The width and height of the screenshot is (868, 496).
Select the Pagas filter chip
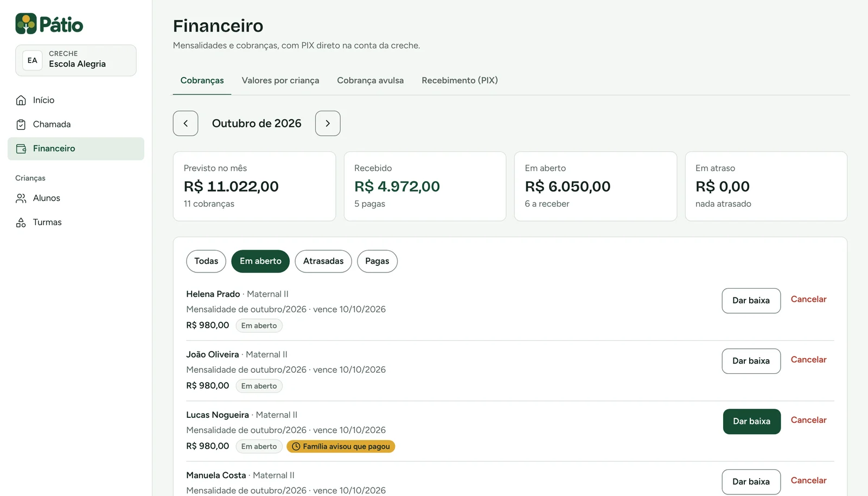377,261
